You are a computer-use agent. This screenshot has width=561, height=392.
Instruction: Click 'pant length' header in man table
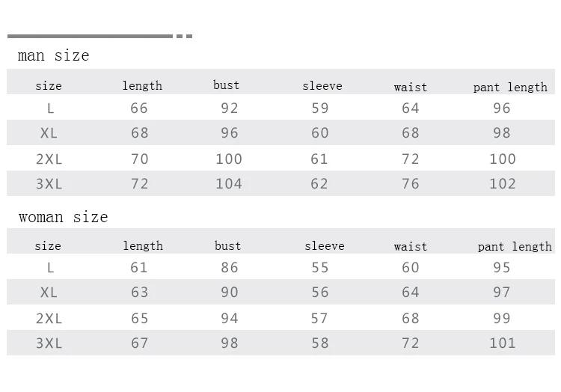point(510,88)
